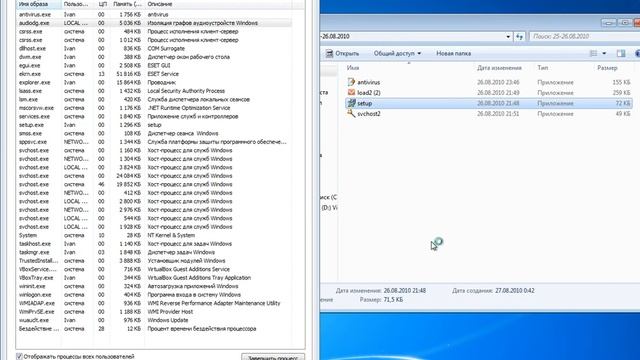
Task: Select the dllhost.exe COM Surrogate row
Action: [x=154, y=48]
